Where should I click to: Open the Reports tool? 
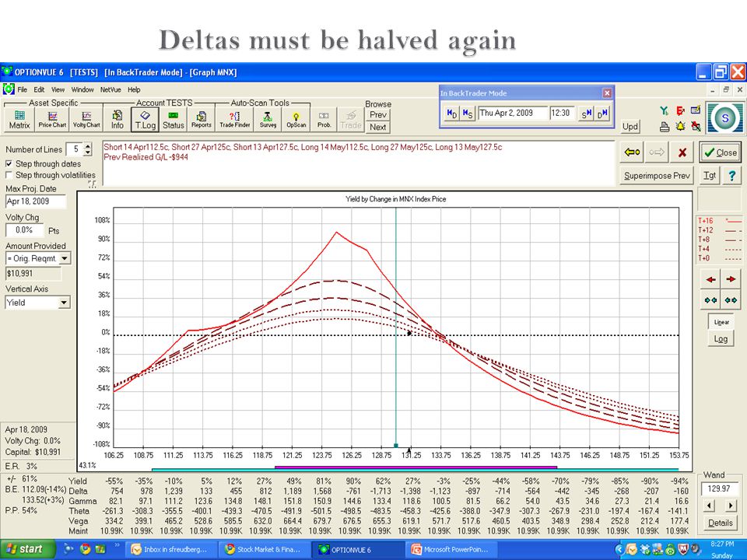(x=202, y=120)
